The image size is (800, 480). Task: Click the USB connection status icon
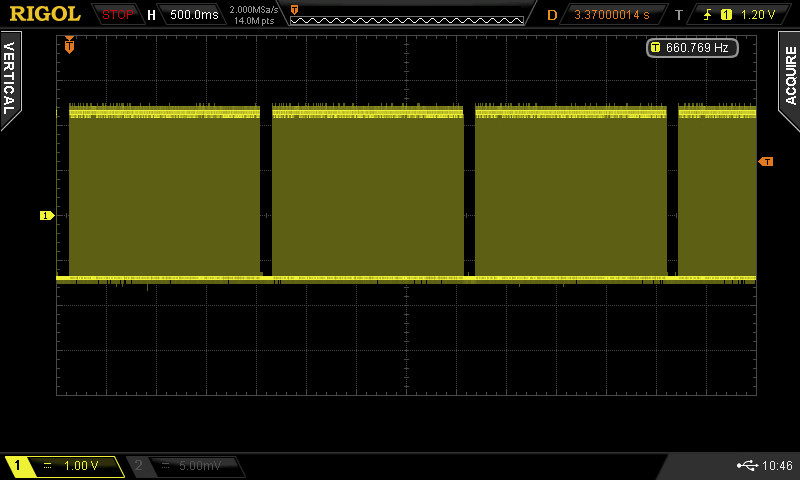[746, 465]
